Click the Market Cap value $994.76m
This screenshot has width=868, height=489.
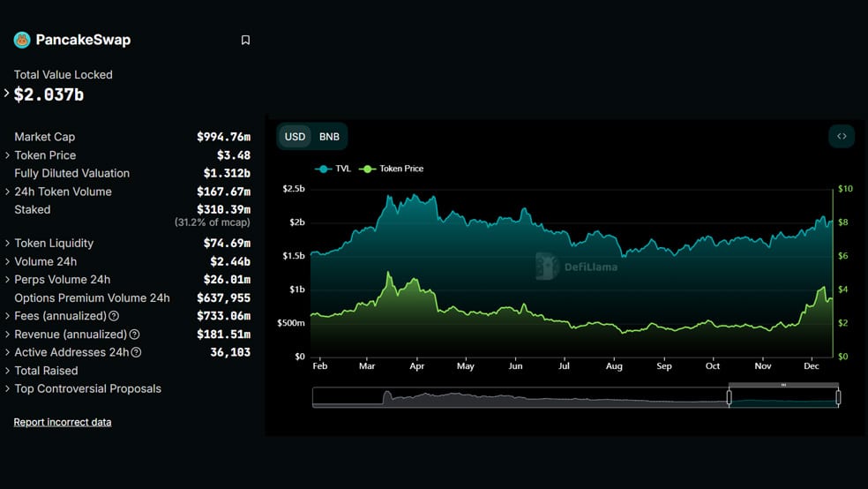pos(224,137)
